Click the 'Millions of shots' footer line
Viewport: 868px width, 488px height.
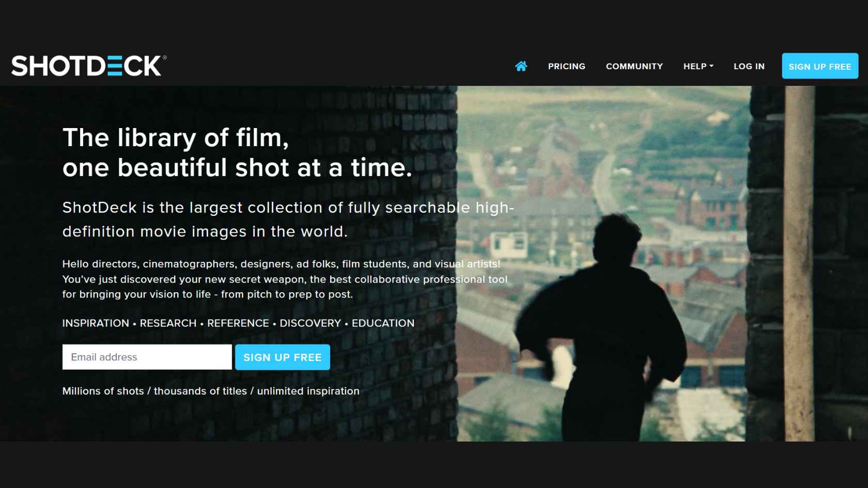[211, 391]
